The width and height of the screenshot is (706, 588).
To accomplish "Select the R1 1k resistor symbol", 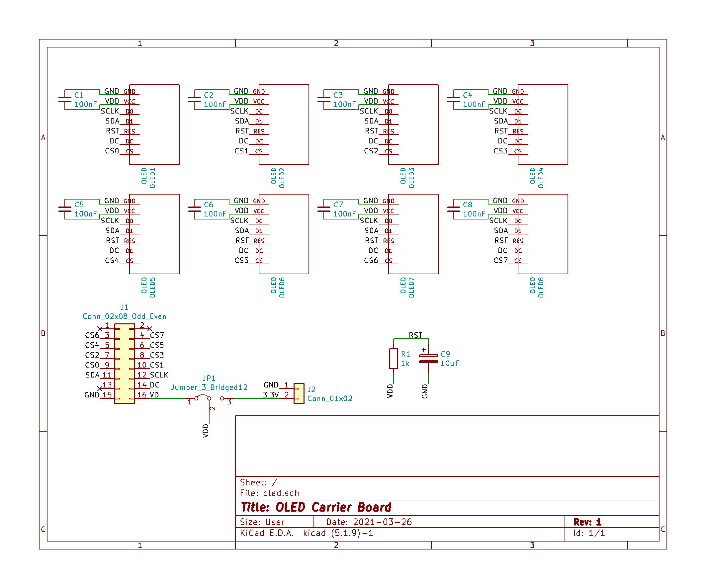I will (x=393, y=359).
